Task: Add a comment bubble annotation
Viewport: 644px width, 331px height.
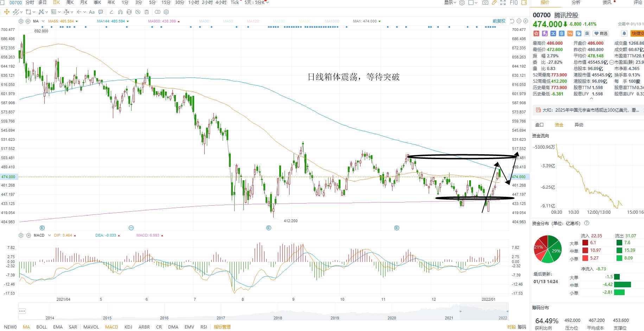Action: point(101,12)
